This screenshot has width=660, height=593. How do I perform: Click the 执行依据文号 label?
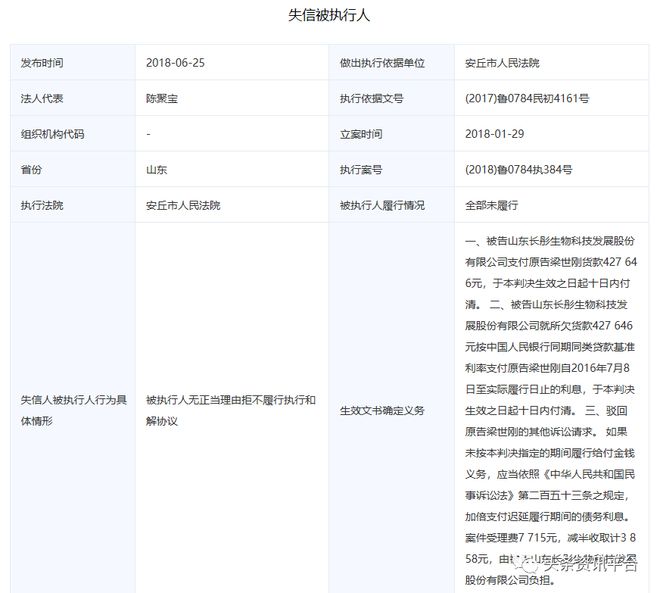pos(372,98)
